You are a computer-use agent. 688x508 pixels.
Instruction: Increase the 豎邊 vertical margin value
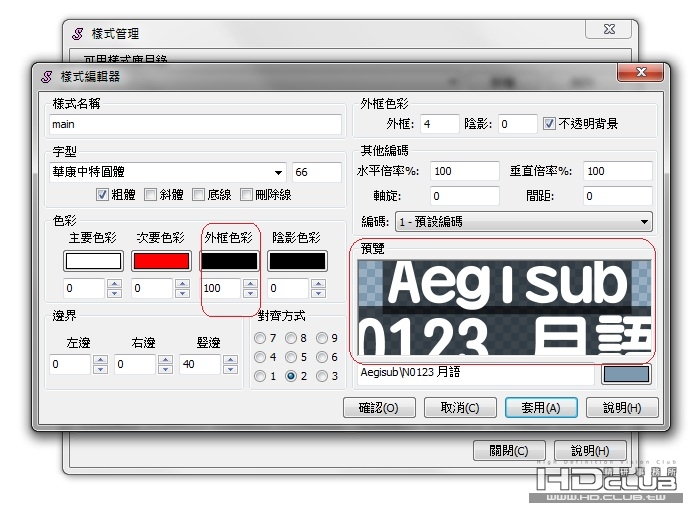(230, 360)
